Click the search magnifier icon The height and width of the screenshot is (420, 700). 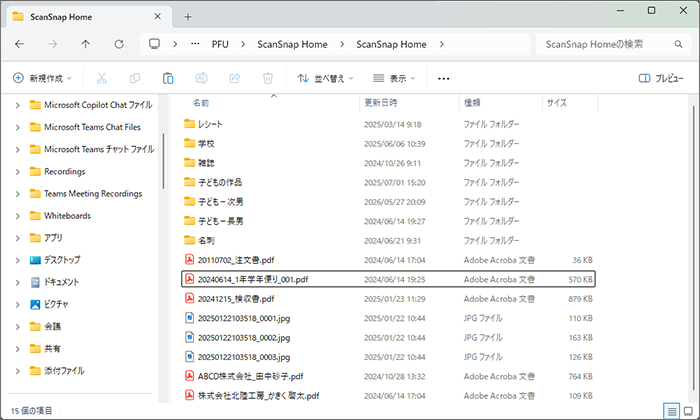(x=678, y=44)
